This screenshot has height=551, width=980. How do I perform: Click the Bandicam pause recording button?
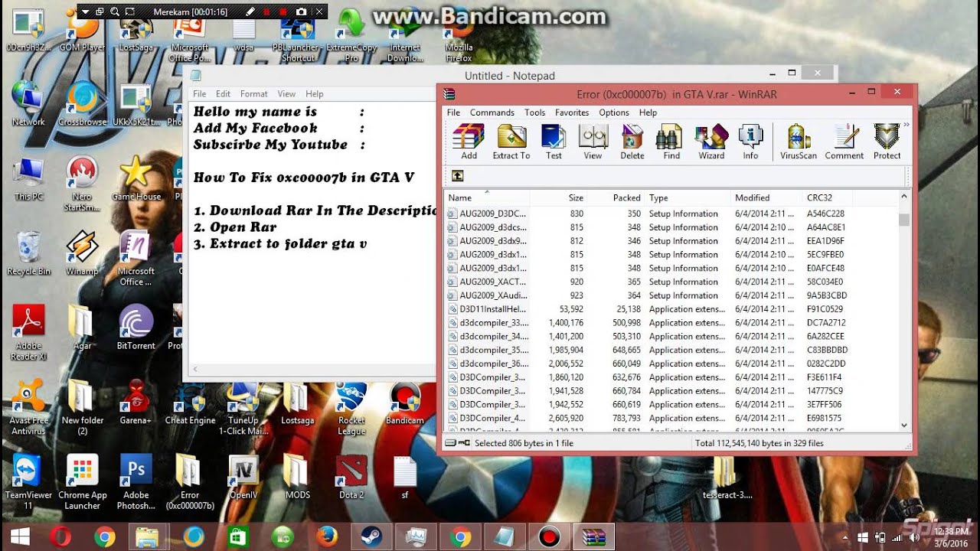point(267,12)
